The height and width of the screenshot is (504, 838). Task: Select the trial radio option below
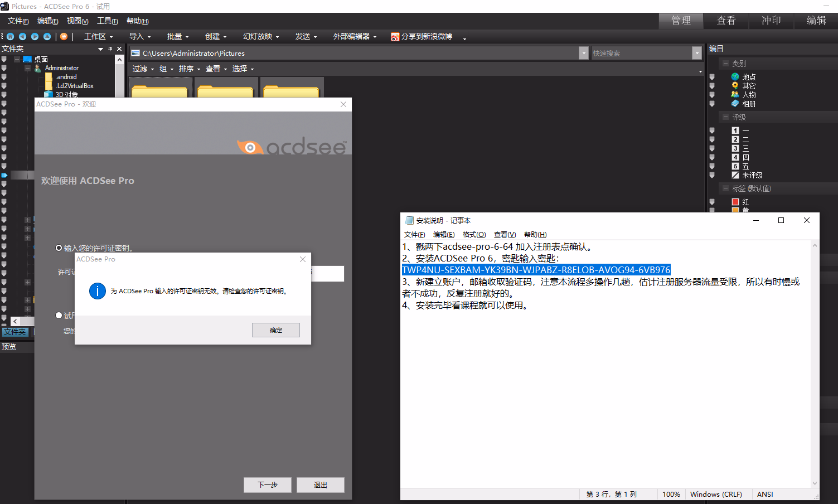[x=59, y=316]
